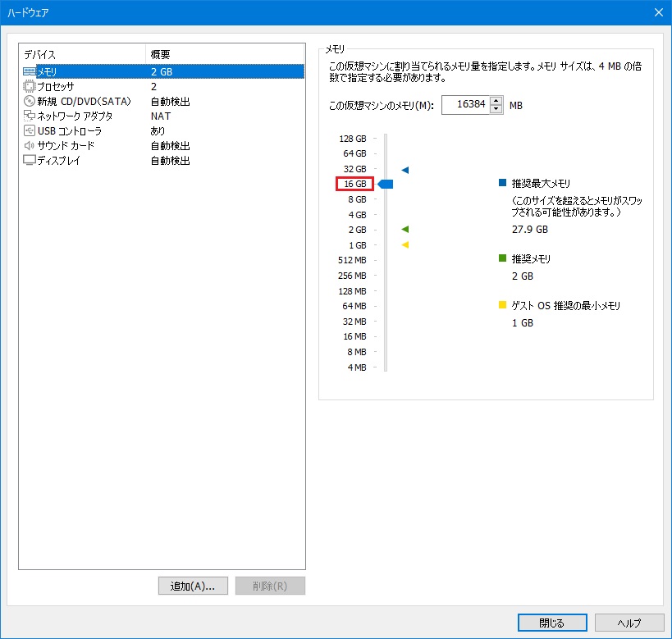672x639 pixels.
Task: Click the memory value field showing 16384
Action: coord(466,104)
